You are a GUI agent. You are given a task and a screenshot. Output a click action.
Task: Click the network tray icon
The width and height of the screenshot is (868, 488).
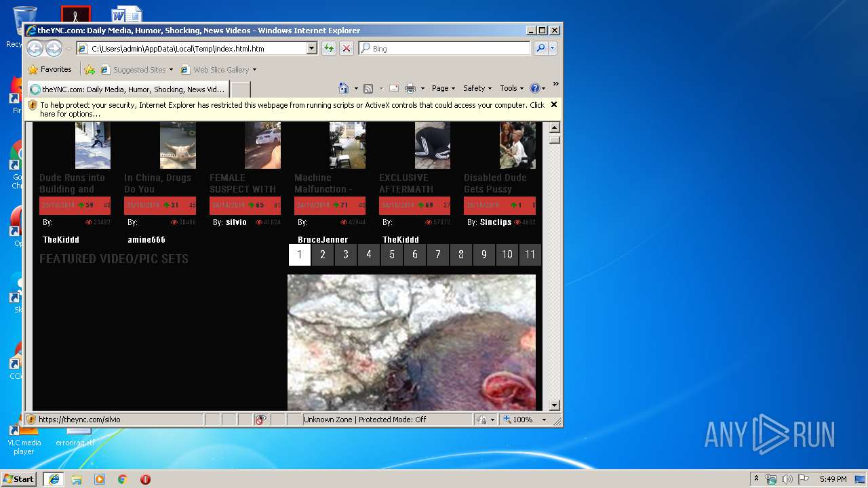point(771,479)
